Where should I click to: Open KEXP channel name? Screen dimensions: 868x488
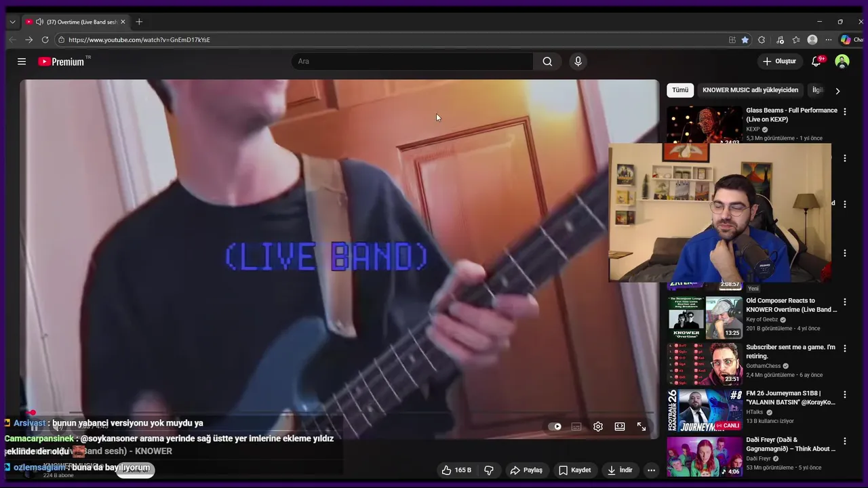pyautogui.click(x=753, y=129)
